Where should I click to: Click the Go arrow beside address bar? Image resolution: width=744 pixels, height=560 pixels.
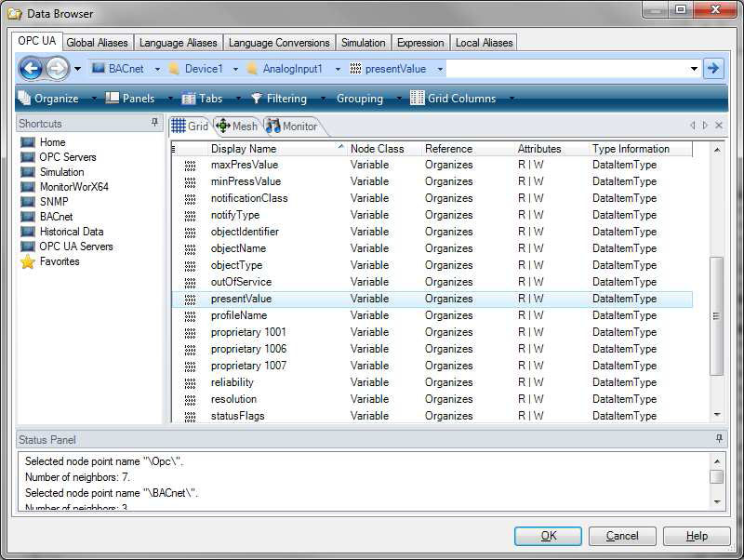click(x=713, y=68)
